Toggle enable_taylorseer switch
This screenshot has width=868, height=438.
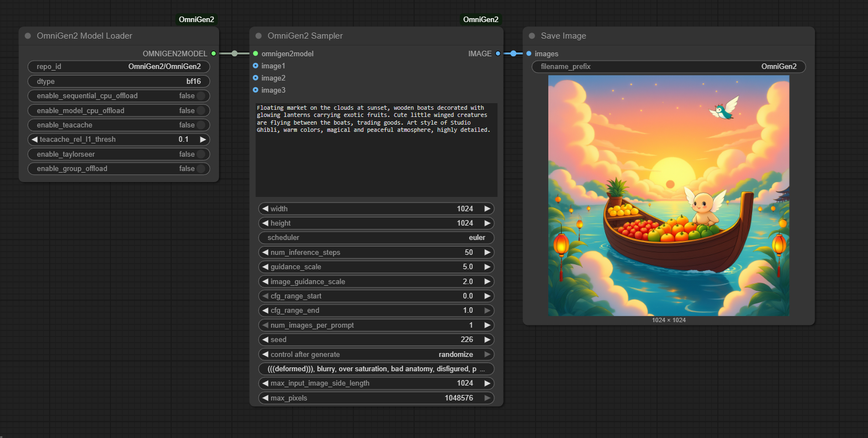coord(201,154)
